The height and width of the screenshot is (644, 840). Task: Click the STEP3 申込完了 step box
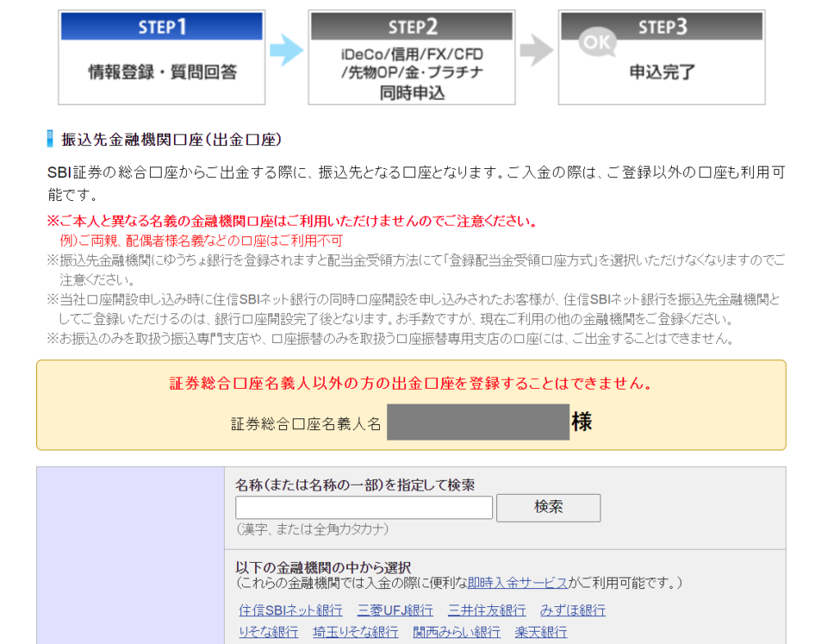click(662, 57)
